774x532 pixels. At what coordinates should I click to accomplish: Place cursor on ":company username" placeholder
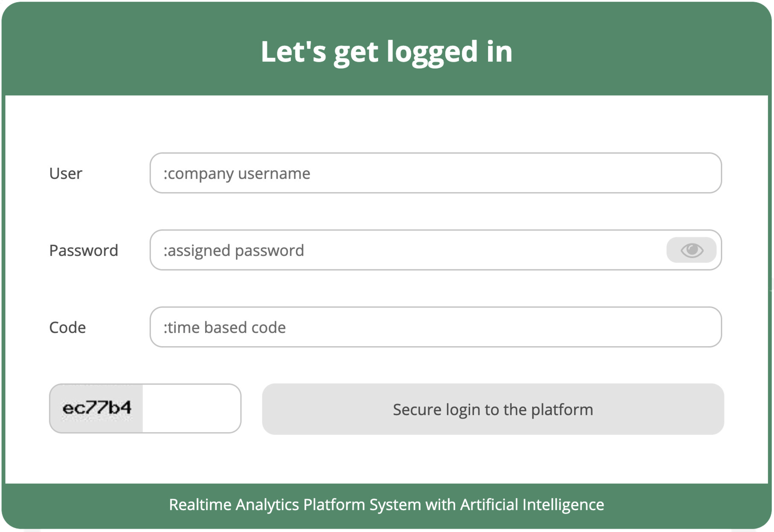point(236,173)
